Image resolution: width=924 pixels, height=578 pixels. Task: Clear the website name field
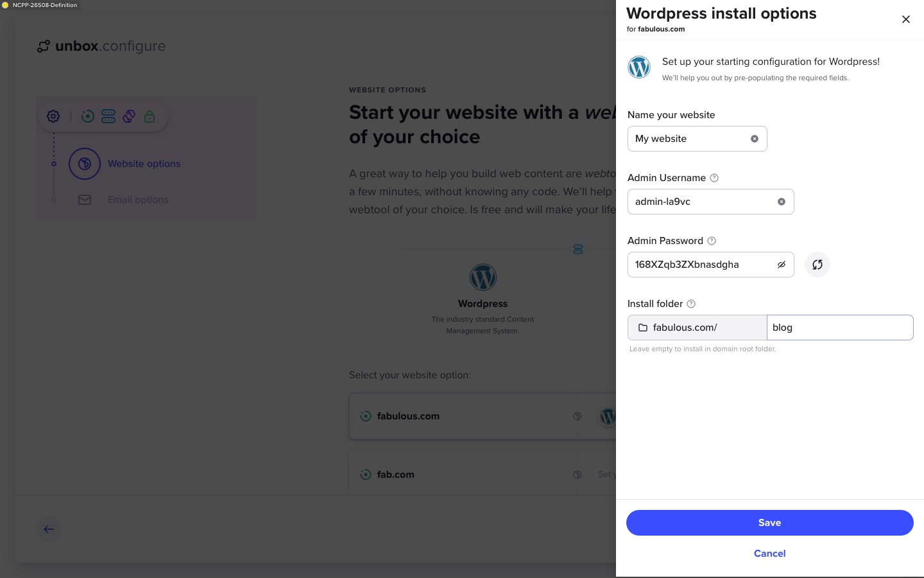pos(754,139)
